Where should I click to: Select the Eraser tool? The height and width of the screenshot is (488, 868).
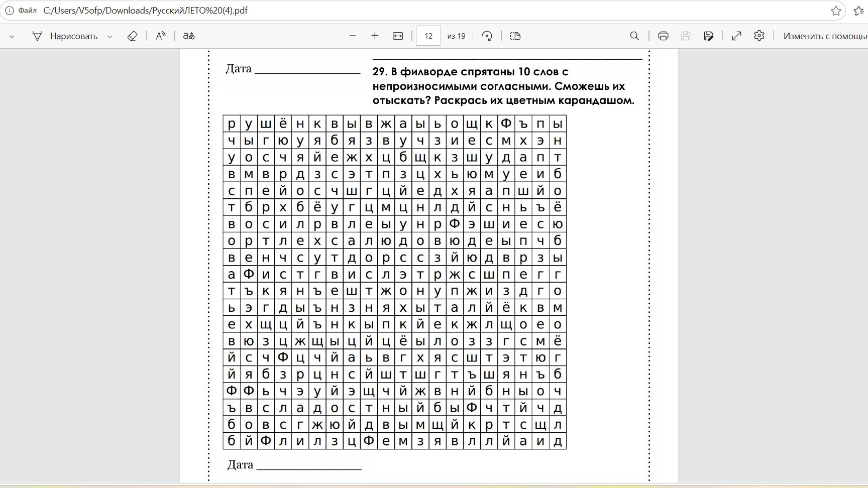[132, 36]
